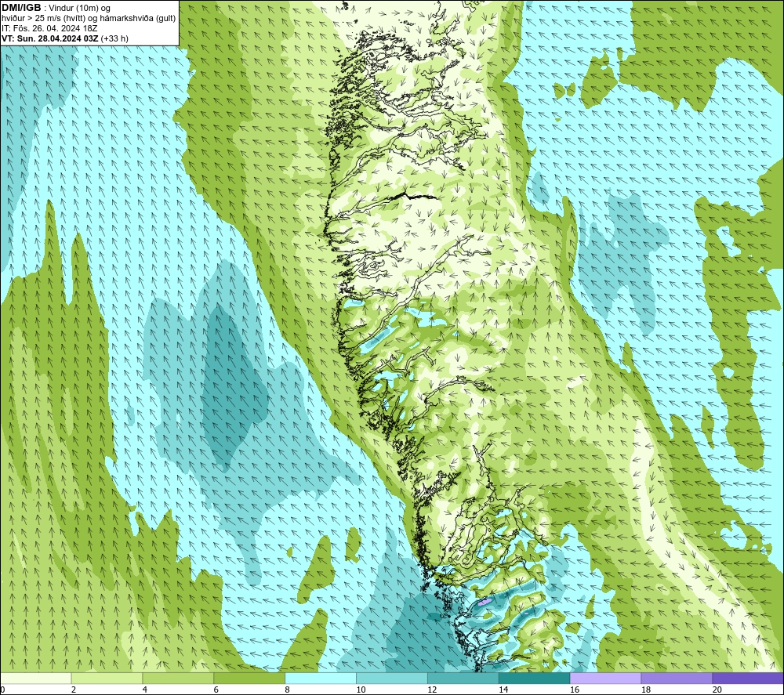Click the medium green 4–6 m/s legend swatch
Screen dimensions: 784x695
178,678
